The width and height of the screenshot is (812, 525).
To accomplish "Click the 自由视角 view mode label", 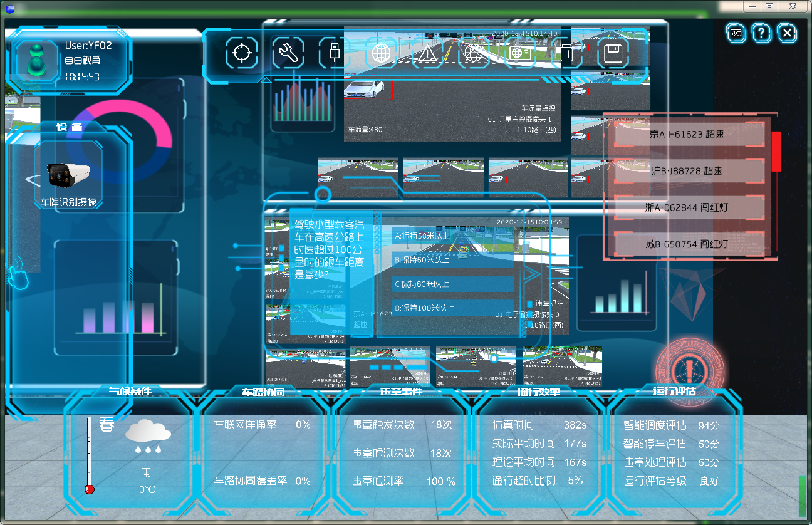I will (83, 61).
